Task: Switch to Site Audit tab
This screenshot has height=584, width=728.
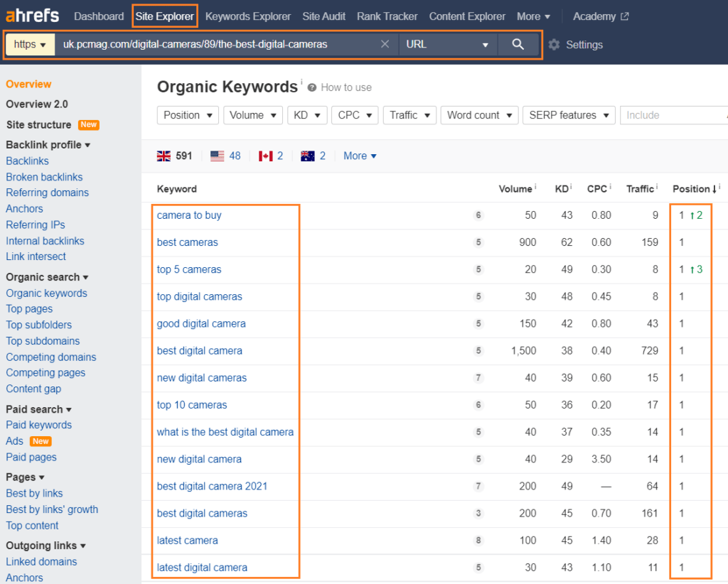Action: coord(324,16)
